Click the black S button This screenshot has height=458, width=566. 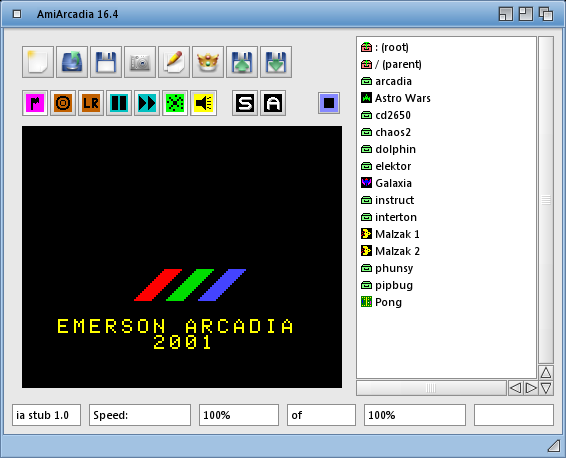pos(245,103)
